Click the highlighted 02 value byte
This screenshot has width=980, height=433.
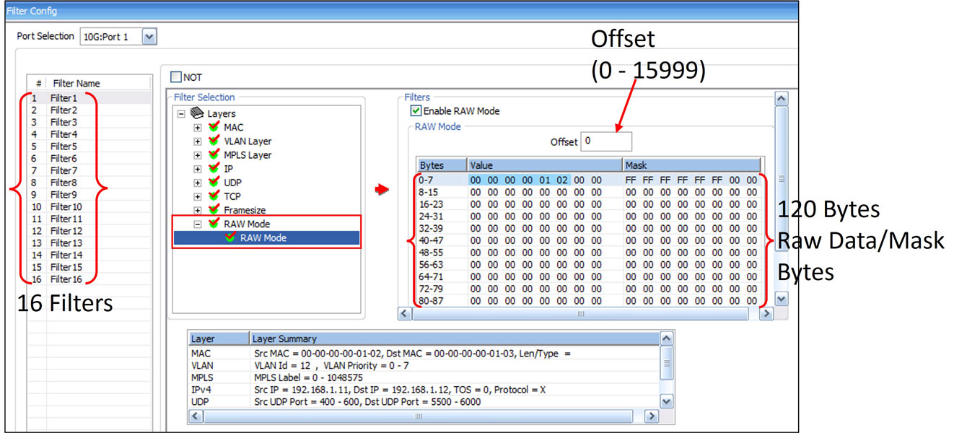click(561, 180)
